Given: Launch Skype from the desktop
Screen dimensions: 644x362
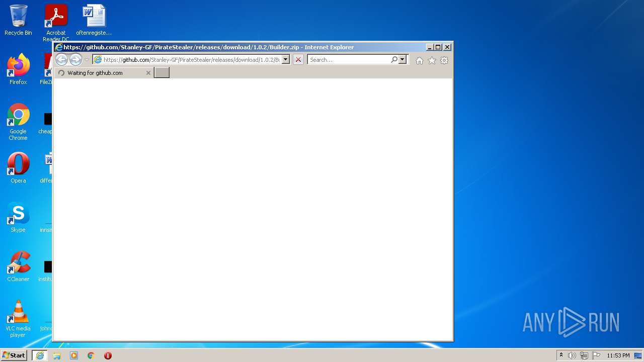Looking at the screenshot, I should pos(18,217).
